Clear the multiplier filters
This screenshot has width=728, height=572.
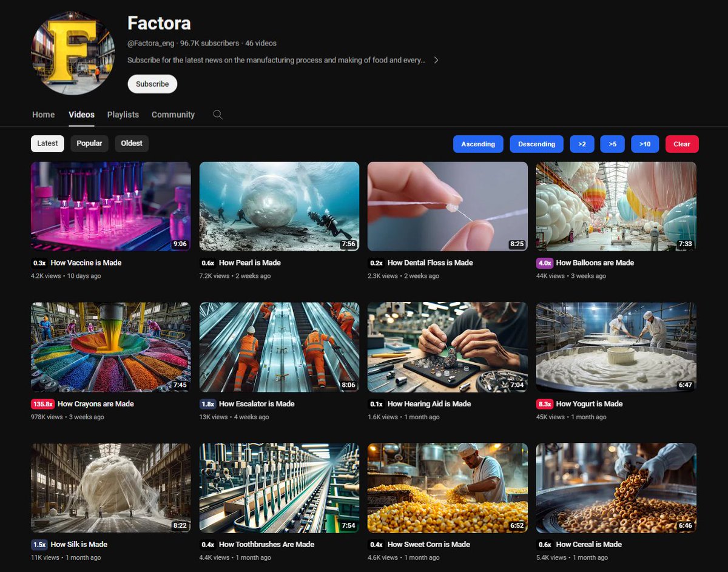tap(682, 144)
